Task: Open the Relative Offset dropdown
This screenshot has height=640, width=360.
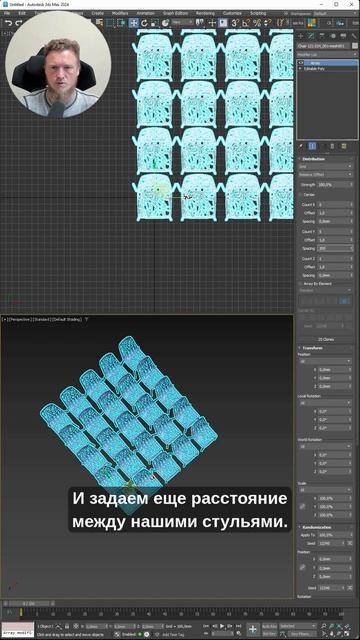Action: pyautogui.click(x=326, y=174)
